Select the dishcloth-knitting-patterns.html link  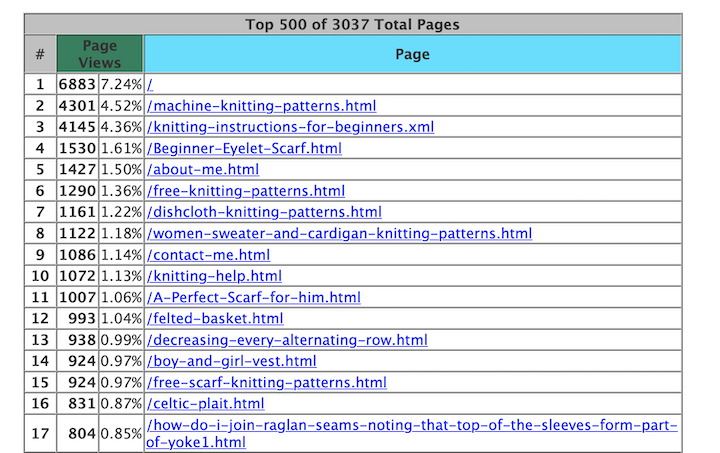[264, 212]
